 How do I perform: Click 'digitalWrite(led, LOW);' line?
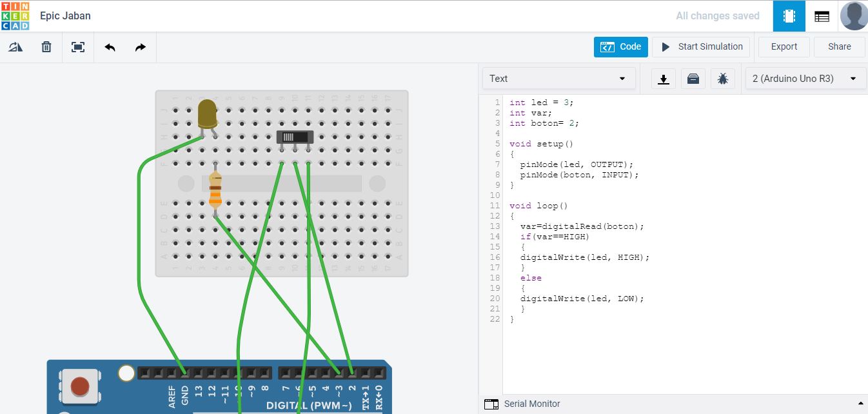(582, 299)
